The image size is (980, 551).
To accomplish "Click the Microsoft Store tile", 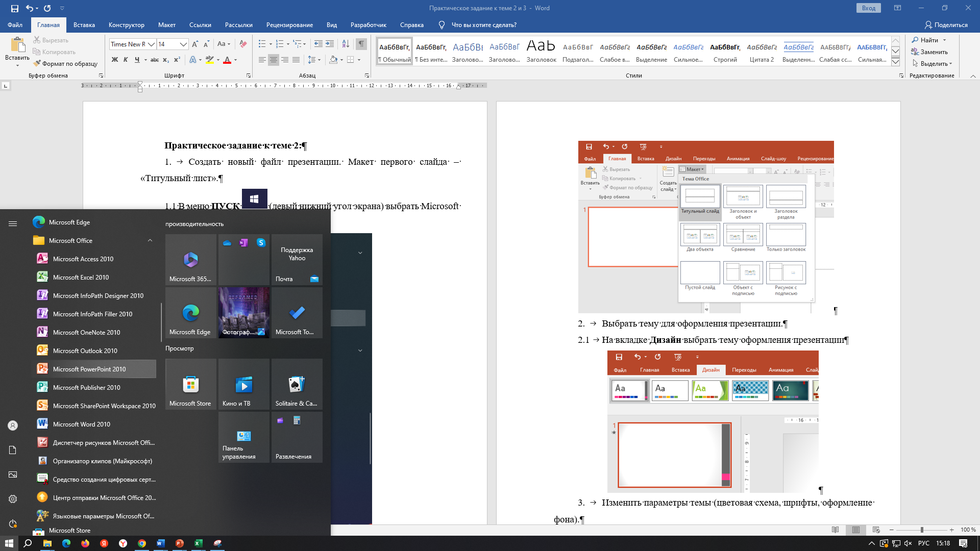I will 191,384.
